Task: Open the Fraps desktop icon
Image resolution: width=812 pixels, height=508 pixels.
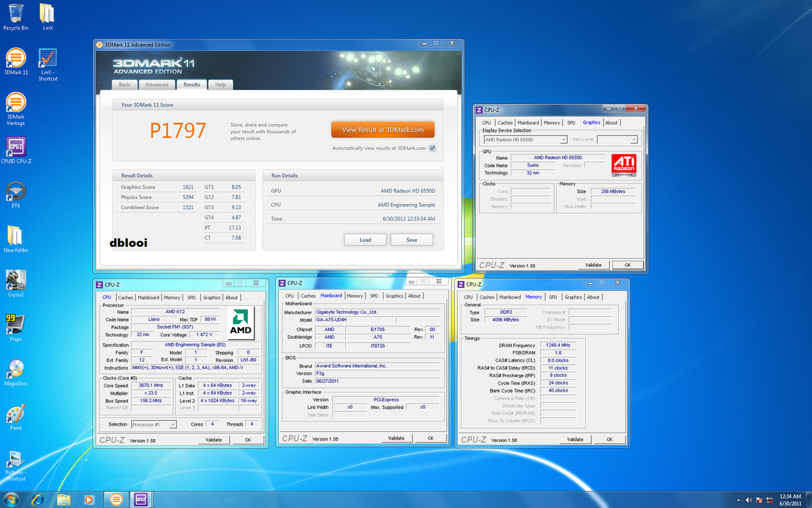Action: tap(15, 325)
